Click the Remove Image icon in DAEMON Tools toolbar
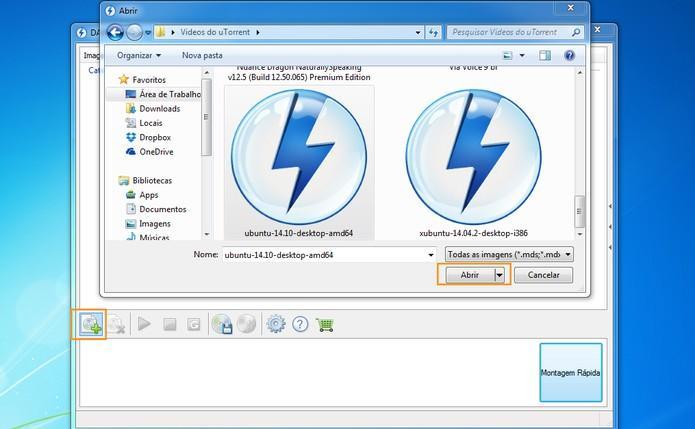This screenshot has width=695, height=429. coord(116,325)
